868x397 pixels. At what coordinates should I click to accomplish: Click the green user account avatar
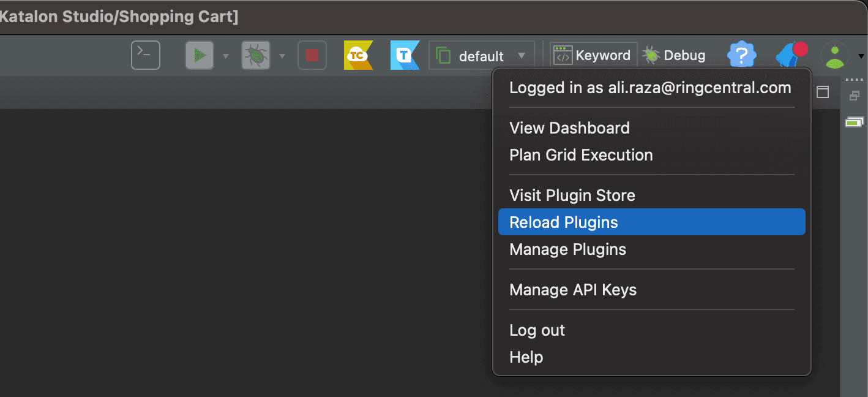pos(835,56)
